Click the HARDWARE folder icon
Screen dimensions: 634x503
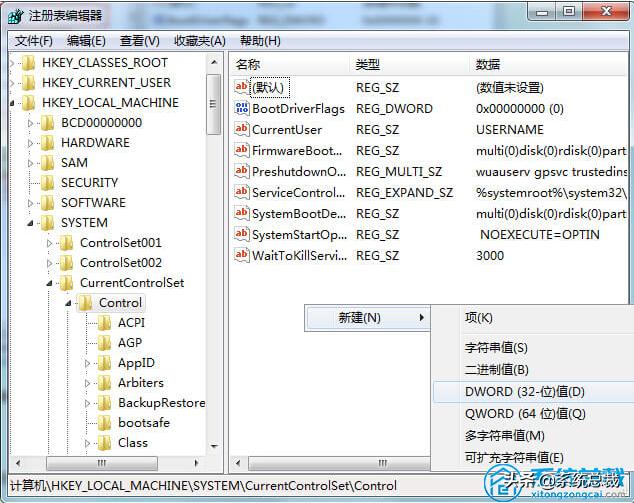(x=47, y=142)
